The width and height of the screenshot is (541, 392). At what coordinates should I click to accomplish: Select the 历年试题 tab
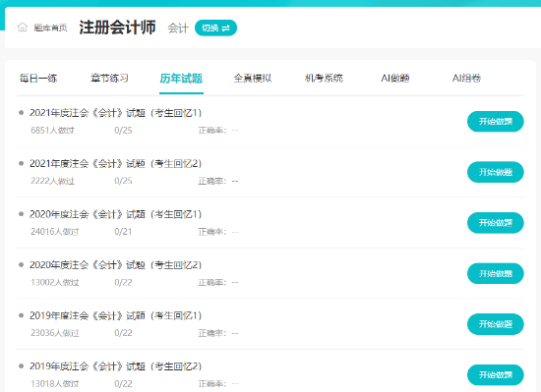tap(181, 79)
